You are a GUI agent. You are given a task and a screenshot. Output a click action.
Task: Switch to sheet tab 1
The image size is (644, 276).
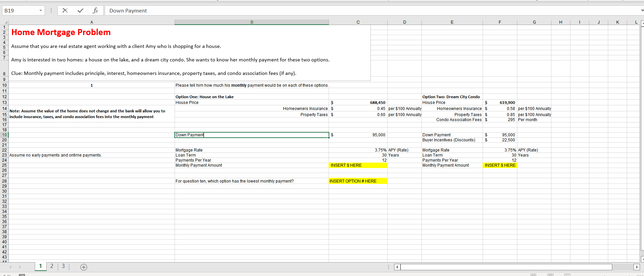coord(41,266)
